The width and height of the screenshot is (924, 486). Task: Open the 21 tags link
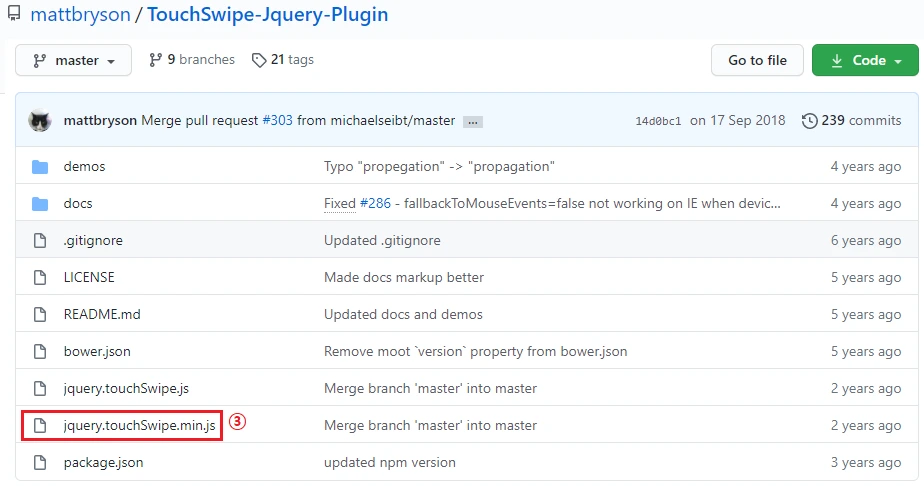283,59
